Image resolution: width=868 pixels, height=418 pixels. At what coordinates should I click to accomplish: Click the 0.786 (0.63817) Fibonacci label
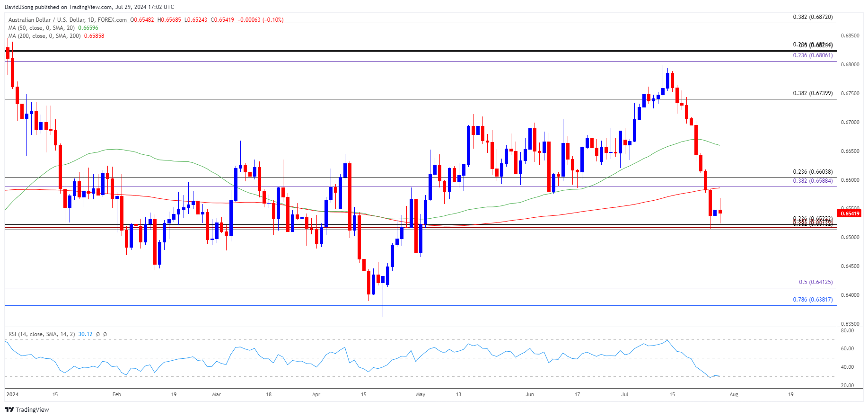813,300
